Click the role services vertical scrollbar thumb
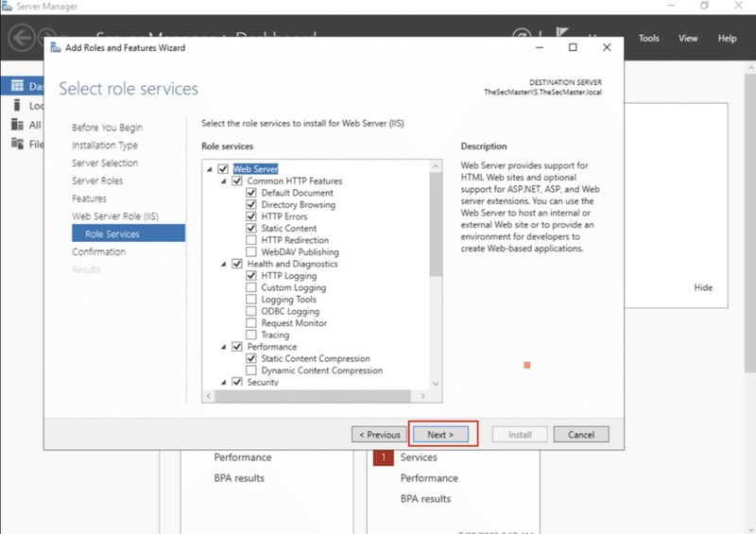Viewport: 756px width, 534px height. pyautogui.click(x=436, y=224)
